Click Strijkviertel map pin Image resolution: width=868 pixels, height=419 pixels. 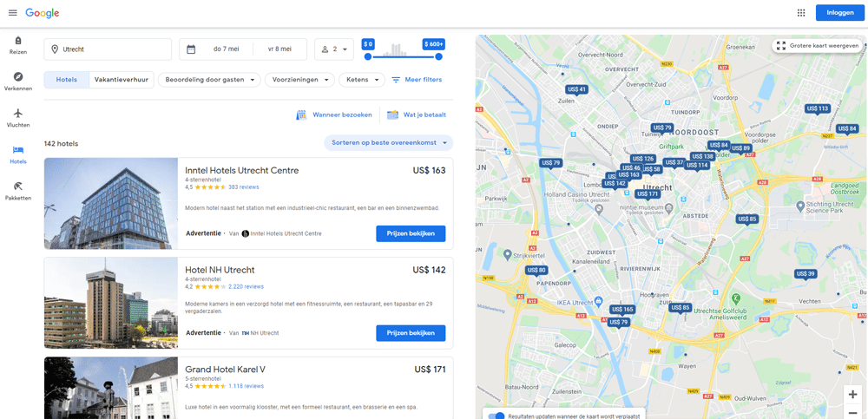coord(508,254)
